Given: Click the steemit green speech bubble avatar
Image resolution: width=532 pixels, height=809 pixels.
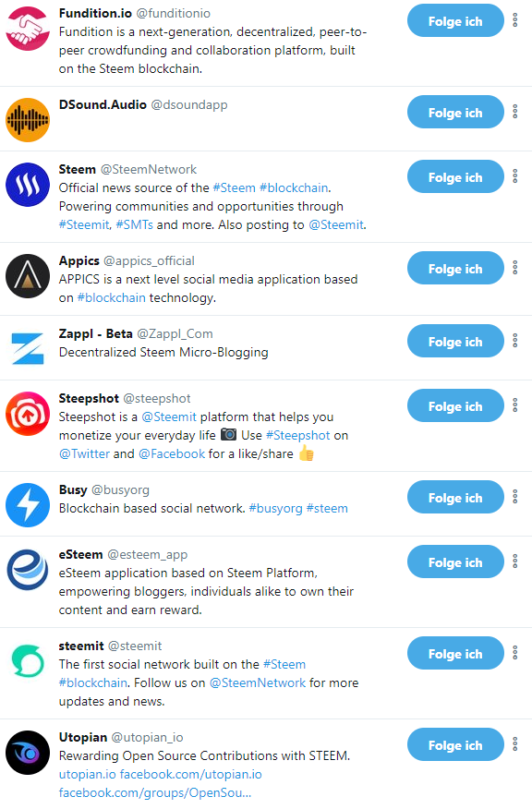Looking at the screenshot, I should click(28, 660).
